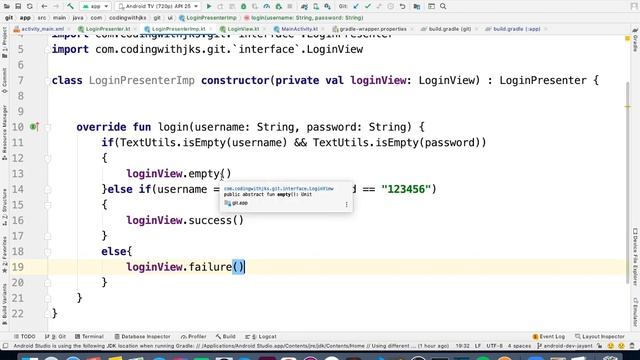The width and height of the screenshot is (640, 360).
Task: Open project structure icon in toolbar
Action: pyautogui.click(x=417, y=7)
